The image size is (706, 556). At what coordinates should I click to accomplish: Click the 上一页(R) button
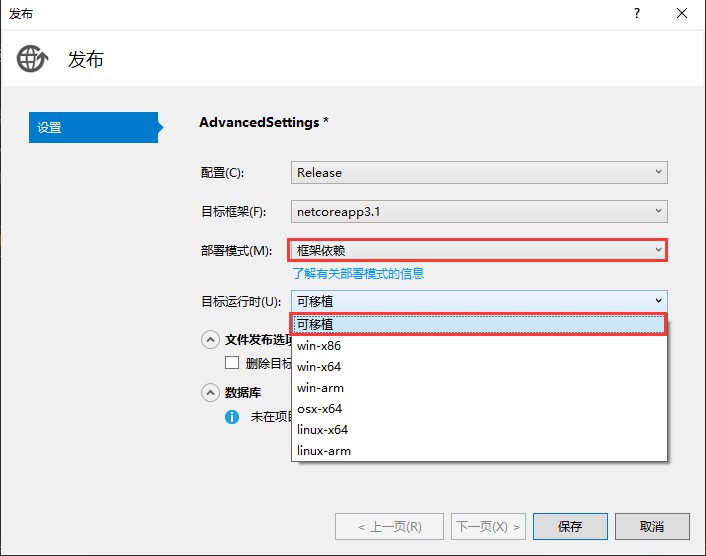389,526
